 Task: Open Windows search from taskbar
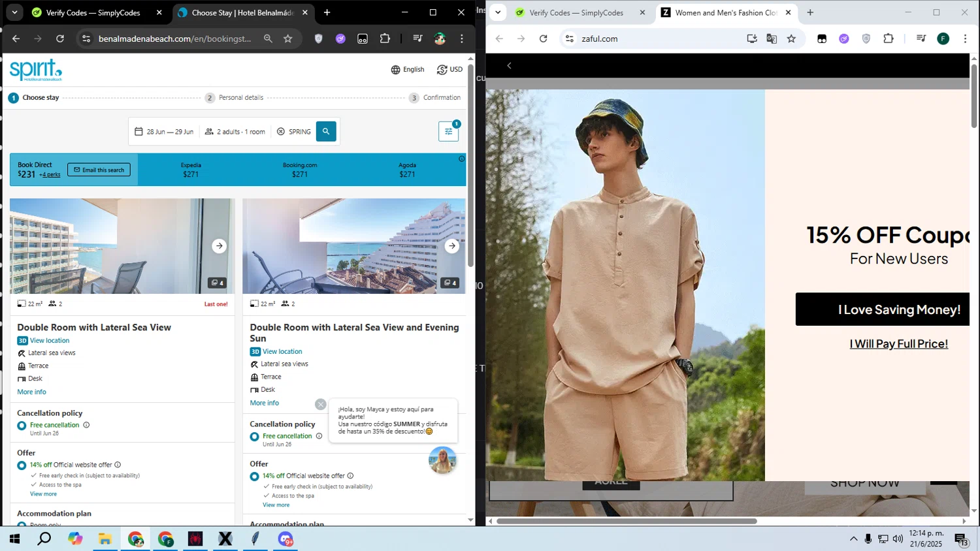point(44,539)
